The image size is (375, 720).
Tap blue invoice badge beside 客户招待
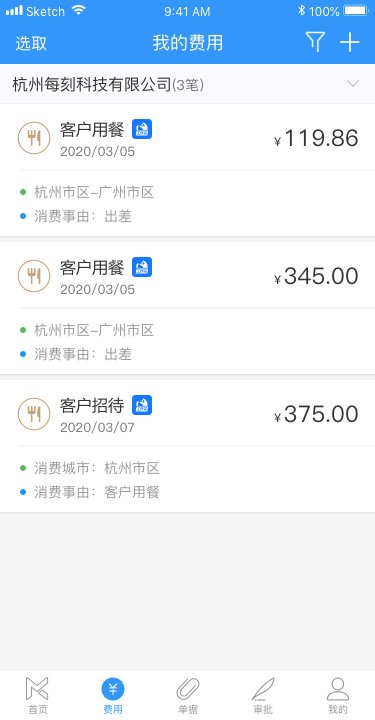(142, 405)
